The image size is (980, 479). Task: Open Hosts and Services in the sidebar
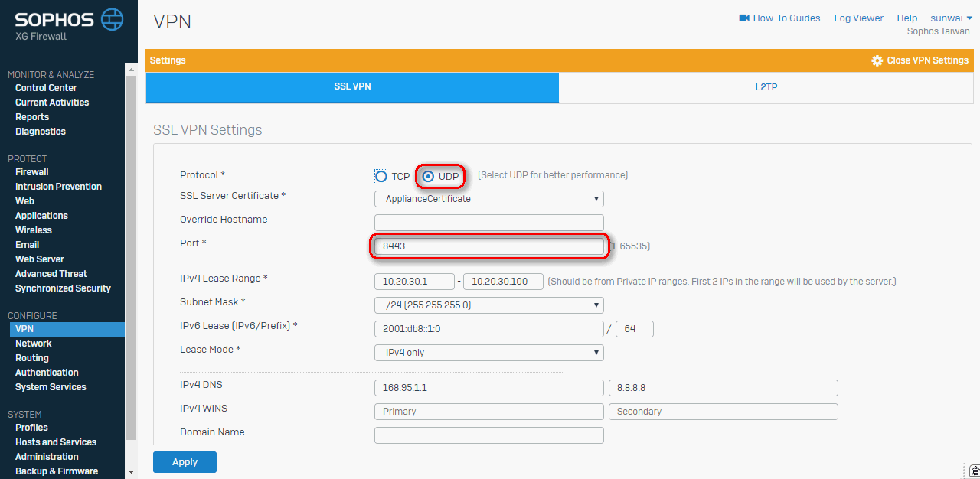(x=56, y=442)
